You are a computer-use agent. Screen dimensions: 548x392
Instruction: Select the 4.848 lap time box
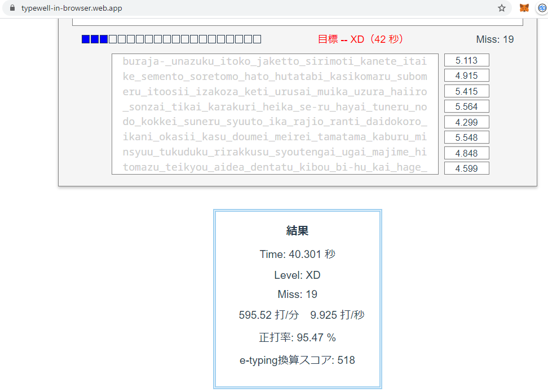click(x=467, y=153)
